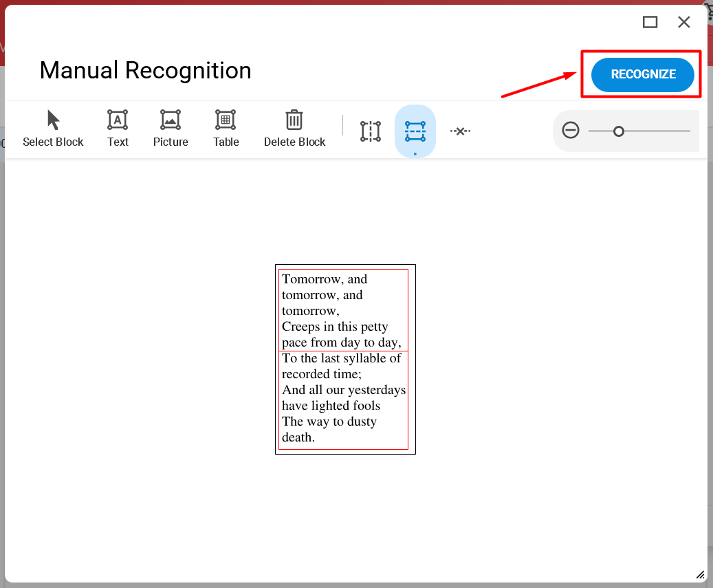Click the line "And all our yesterdays"

point(344,390)
